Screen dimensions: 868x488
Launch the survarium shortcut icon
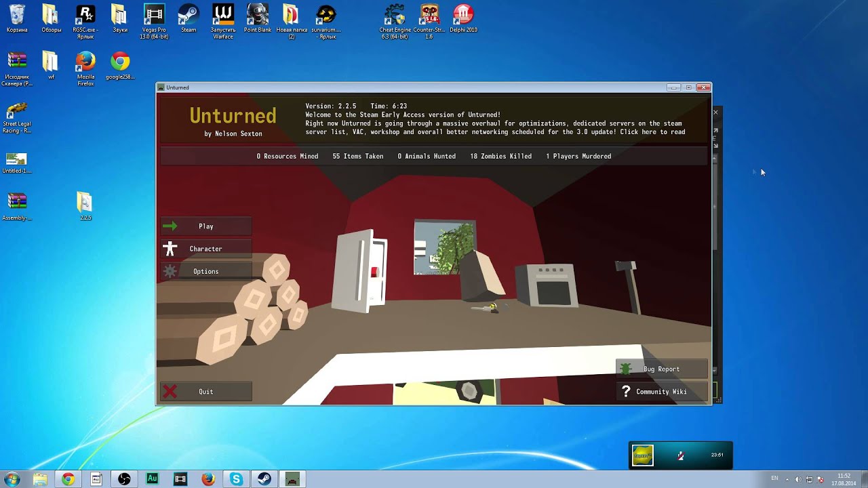(x=326, y=22)
